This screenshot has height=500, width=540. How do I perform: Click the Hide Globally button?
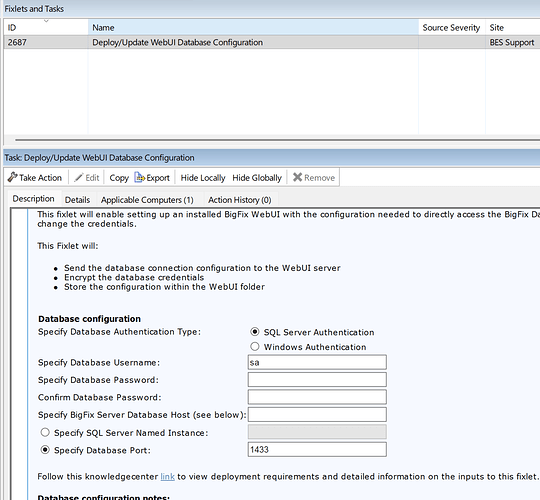point(257,178)
